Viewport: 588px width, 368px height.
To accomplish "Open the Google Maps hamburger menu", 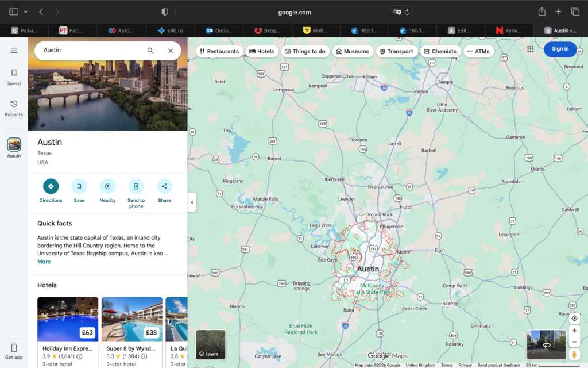I will (14, 51).
